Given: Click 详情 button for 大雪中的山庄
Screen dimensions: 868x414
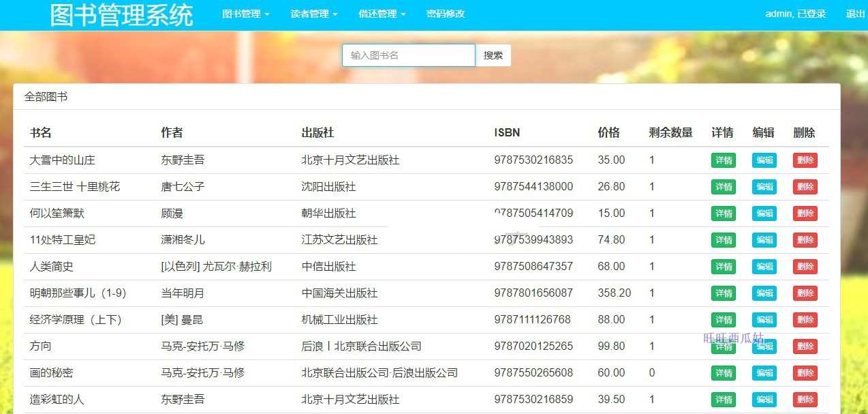Looking at the screenshot, I should (x=723, y=160).
